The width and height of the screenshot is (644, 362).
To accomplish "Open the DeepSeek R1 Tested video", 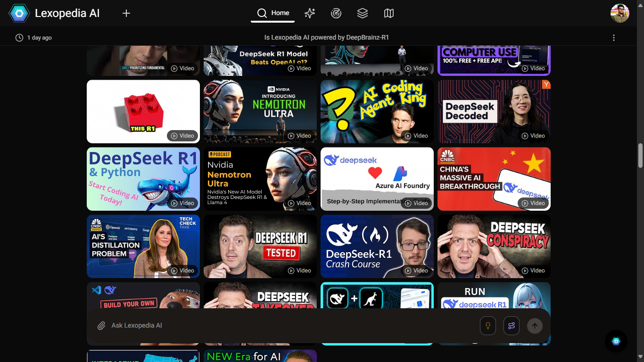I will click(x=260, y=246).
